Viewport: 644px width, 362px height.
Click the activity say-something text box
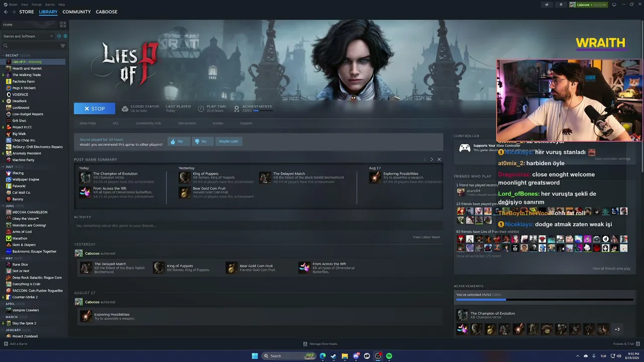[259, 226]
